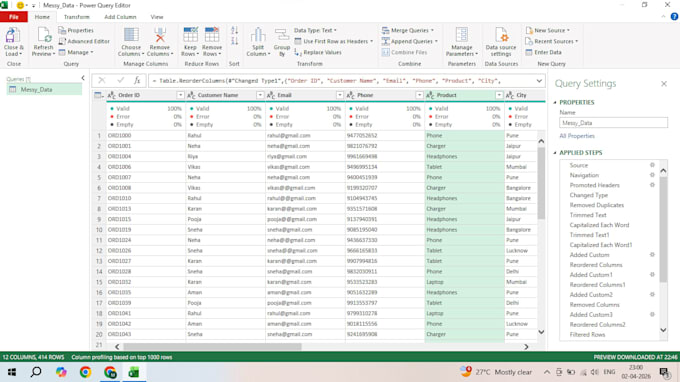Open gear settings for Added Custom step
Viewport: 680px width, 382px height.
click(x=652, y=255)
